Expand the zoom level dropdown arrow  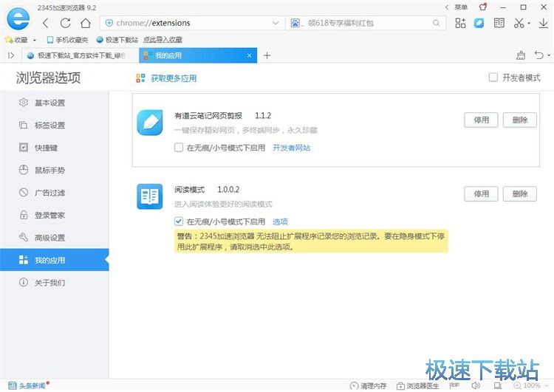coord(547,385)
